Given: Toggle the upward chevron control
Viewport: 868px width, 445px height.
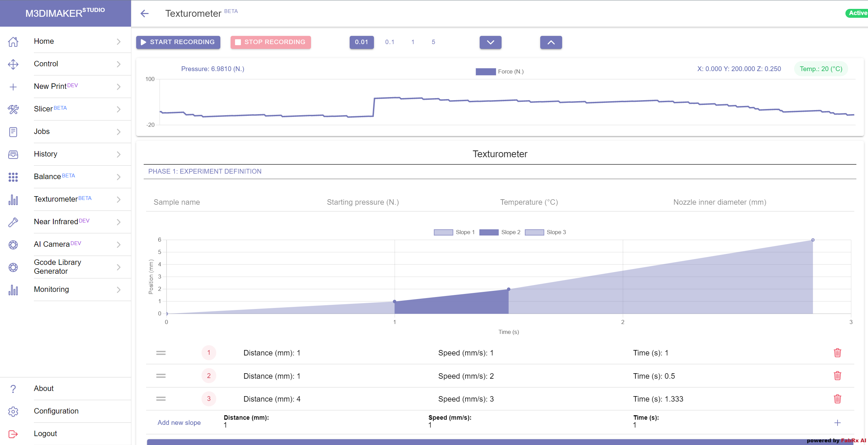Looking at the screenshot, I should point(550,42).
